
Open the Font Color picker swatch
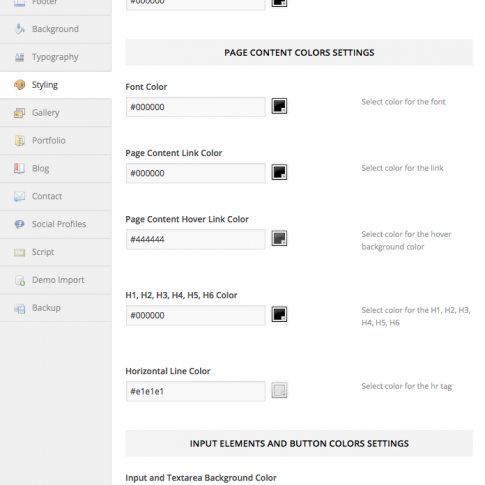click(x=279, y=106)
